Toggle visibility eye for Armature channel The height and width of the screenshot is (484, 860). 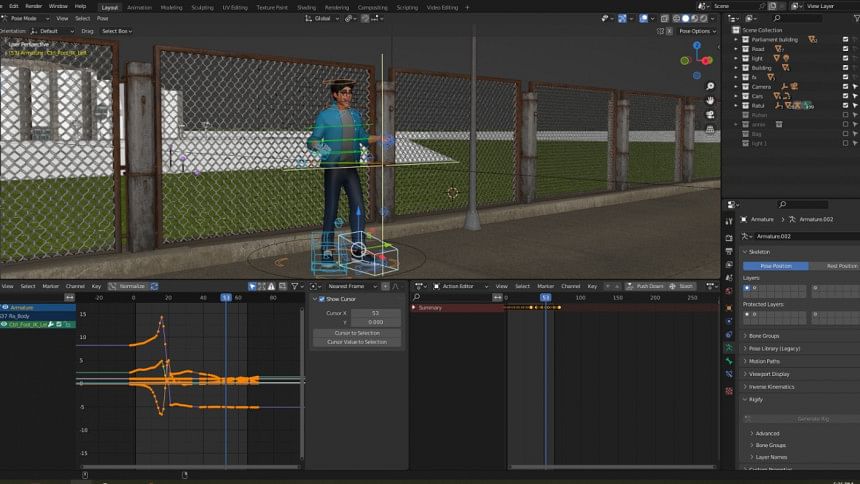[x=5, y=307]
